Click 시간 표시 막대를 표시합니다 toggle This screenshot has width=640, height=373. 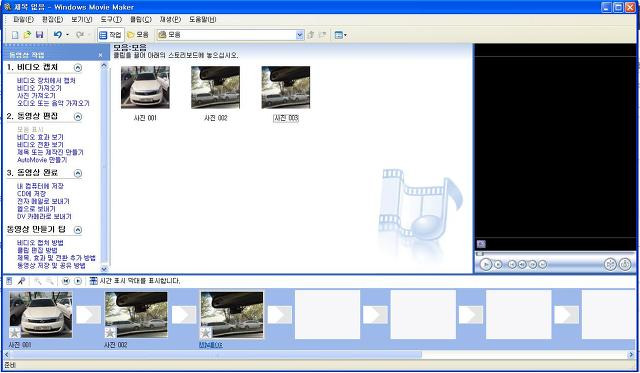135,281
